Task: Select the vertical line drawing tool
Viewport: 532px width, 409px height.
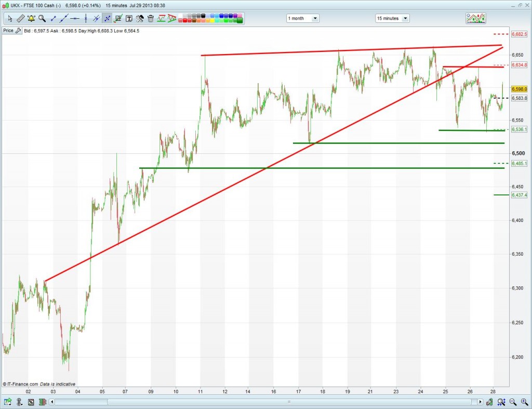Action: [86, 19]
